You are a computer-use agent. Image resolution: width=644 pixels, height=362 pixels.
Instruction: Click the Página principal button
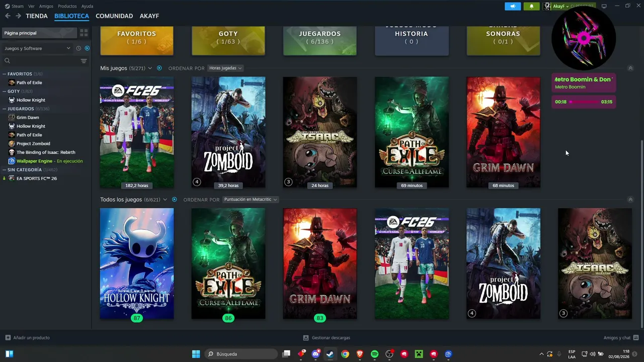click(40, 33)
